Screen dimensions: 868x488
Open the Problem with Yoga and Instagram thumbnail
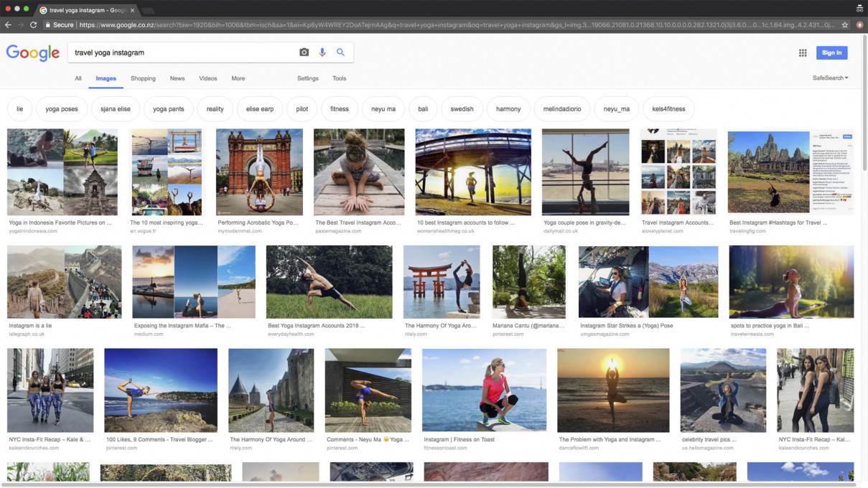(x=613, y=390)
